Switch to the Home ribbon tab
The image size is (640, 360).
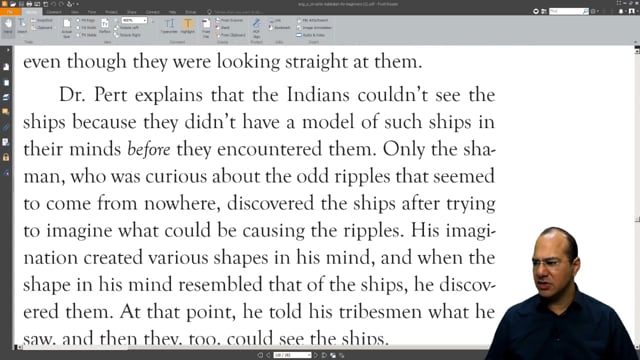tap(31, 12)
